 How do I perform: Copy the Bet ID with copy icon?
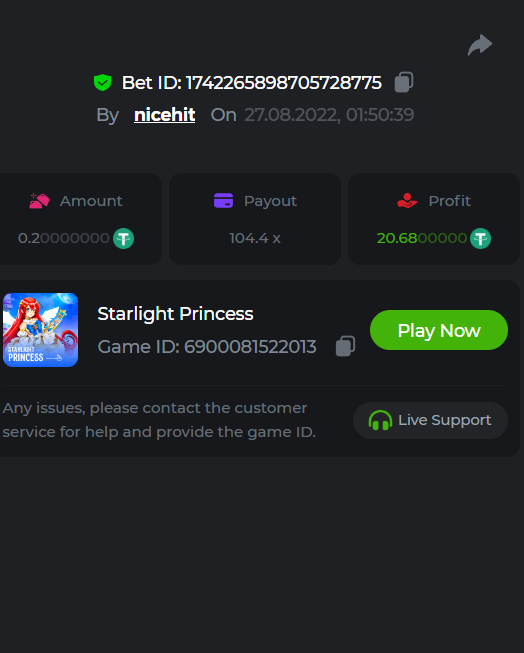click(x=404, y=82)
